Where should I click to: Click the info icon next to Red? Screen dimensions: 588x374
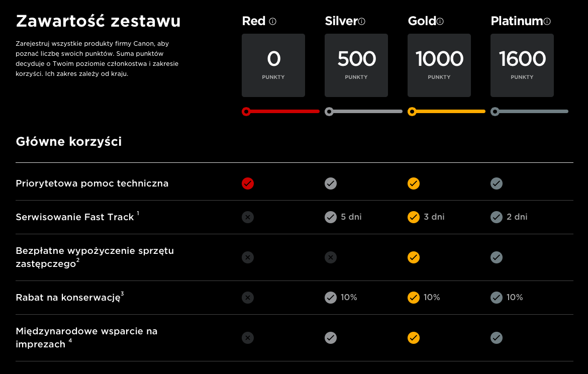pyautogui.click(x=272, y=22)
